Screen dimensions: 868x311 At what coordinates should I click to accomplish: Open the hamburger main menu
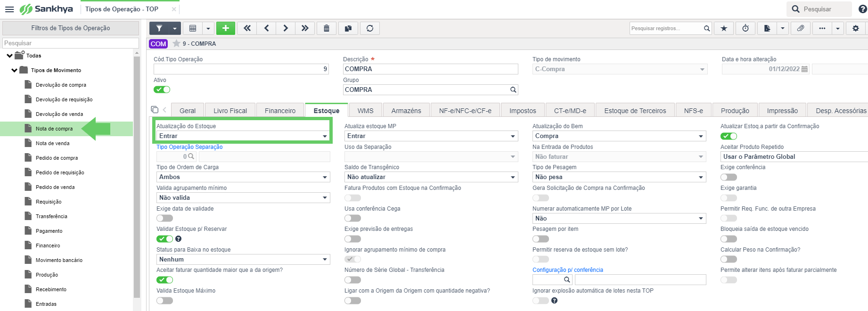[9, 9]
